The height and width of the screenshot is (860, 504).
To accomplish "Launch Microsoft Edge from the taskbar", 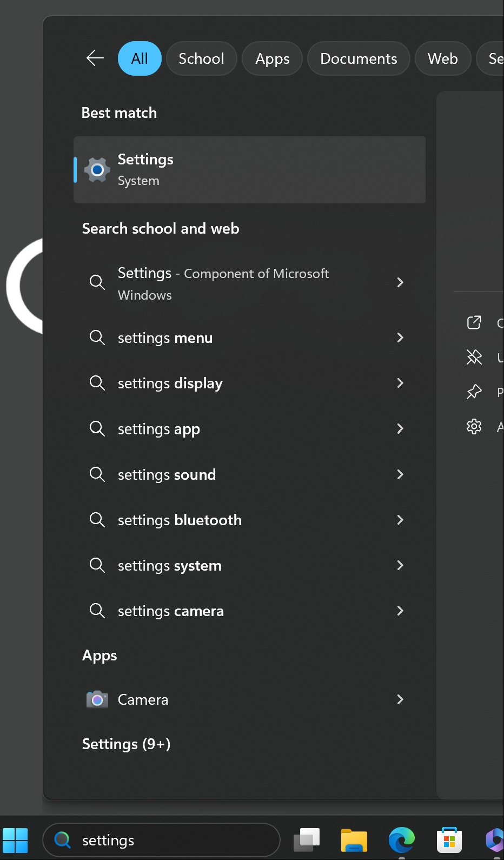I will tap(402, 840).
